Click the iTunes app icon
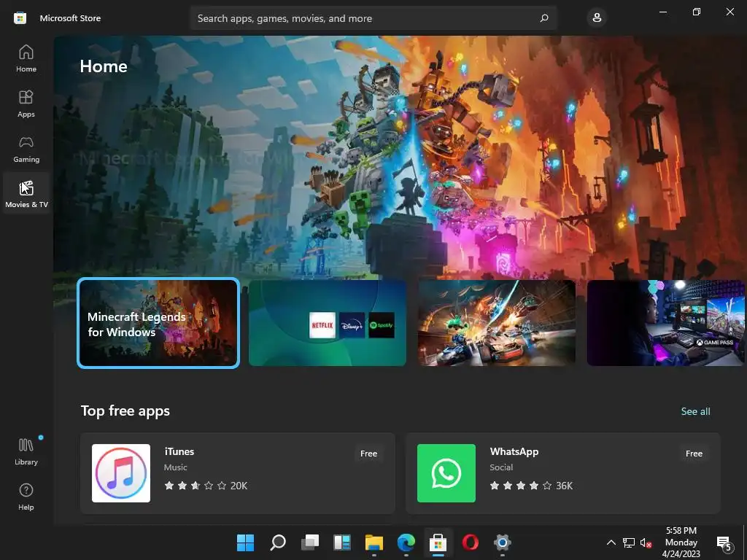747x560 pixels. (121, 472)
